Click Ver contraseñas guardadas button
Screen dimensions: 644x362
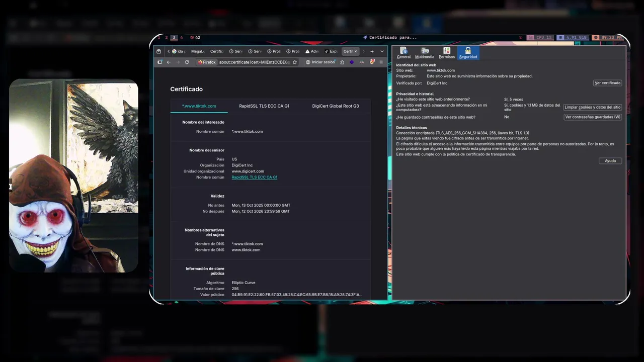(593, 117)
